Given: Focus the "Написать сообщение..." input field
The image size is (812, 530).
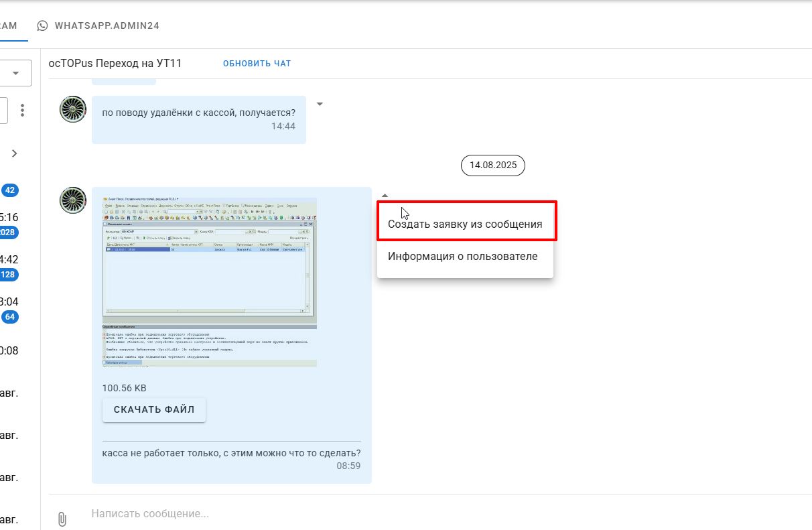Looking at the screenshot, I should pos(402,514).
